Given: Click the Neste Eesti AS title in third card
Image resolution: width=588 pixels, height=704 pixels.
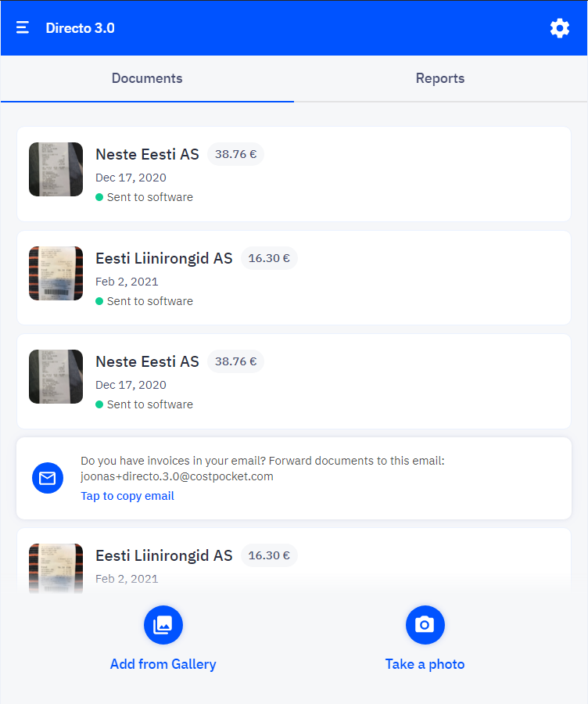Looking at the screenshot, I should tap(147, 362).
